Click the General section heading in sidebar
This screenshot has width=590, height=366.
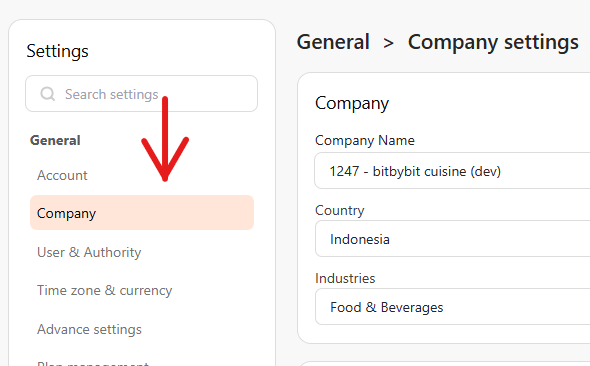pyautogui.click(x=55, y=140)
